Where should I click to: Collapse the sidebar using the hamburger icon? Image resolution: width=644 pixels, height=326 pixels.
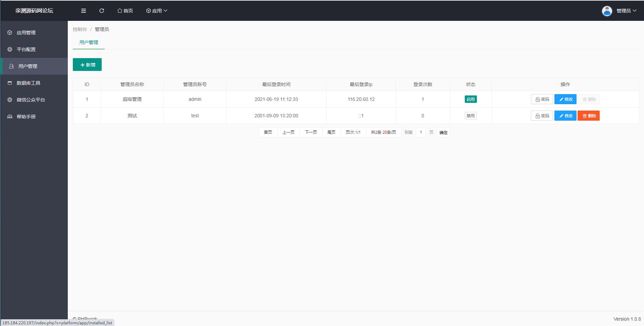click(83, 10)
